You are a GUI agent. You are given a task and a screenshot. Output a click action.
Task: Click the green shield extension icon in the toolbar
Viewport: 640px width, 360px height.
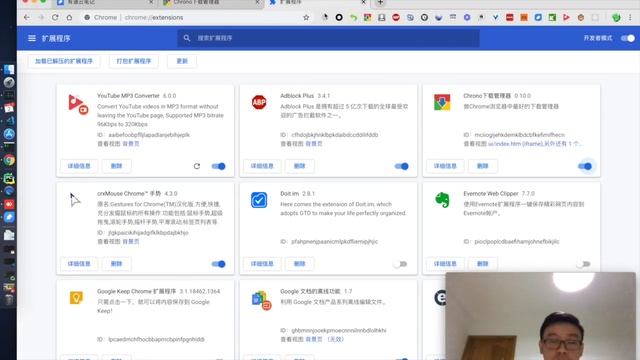[x=616, y=18]
